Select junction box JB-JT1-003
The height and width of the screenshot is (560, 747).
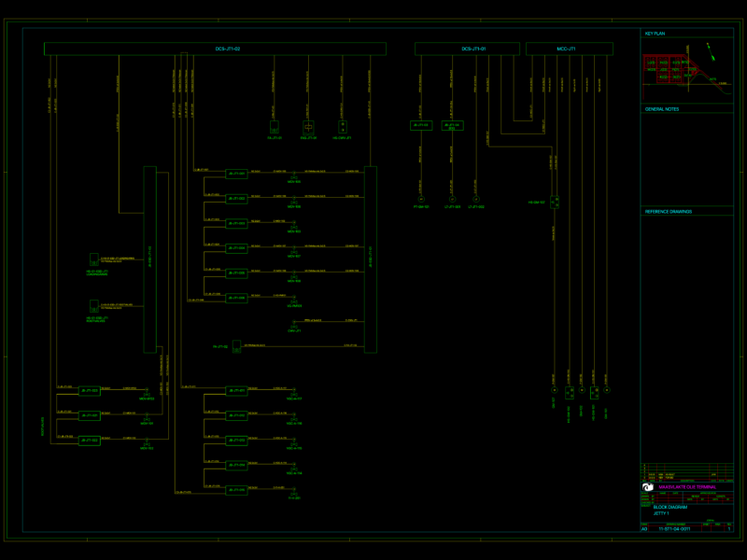[236, 223]
